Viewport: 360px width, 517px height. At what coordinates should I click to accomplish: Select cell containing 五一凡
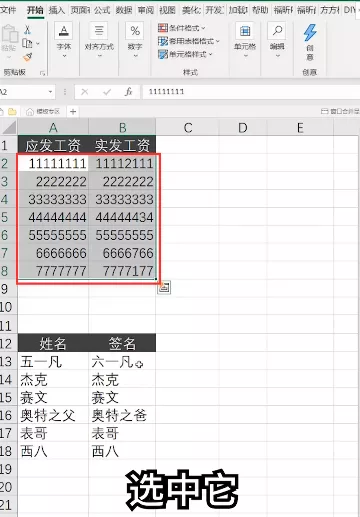[x=53, y=361]
